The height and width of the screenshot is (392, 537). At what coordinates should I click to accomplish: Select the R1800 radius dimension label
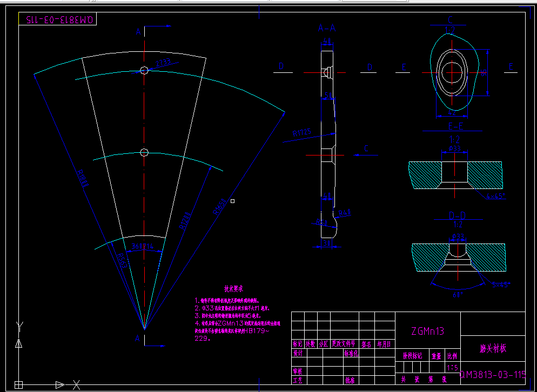pyautogui.click(x=83, y=178)
